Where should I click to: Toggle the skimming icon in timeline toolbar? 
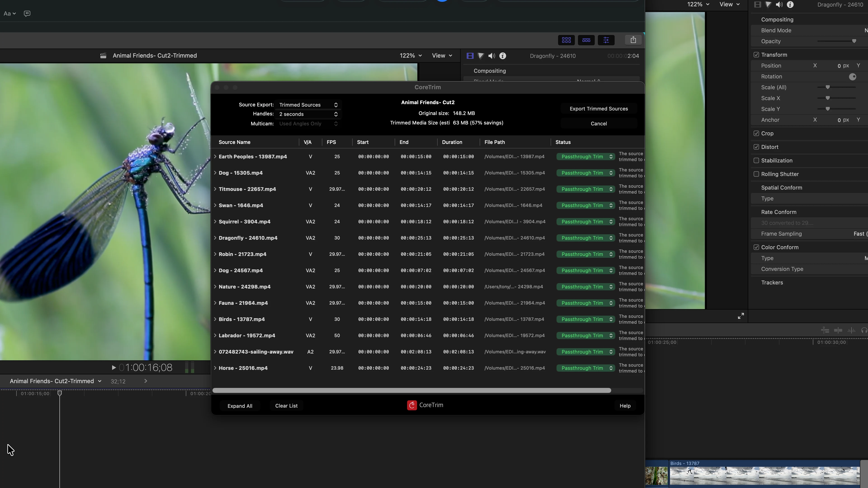point(825,330)
